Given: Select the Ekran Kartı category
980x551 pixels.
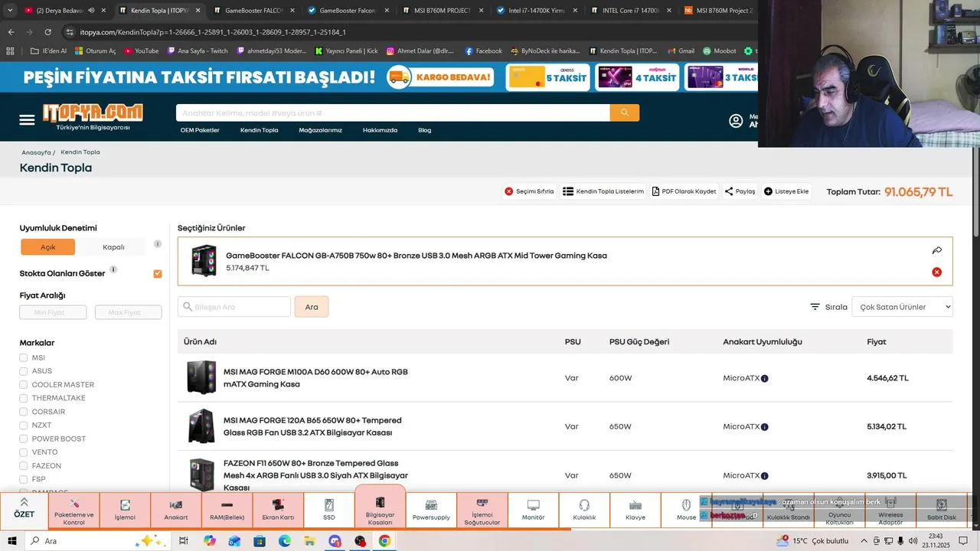Looking at the screenshot, I should (278, 511).
